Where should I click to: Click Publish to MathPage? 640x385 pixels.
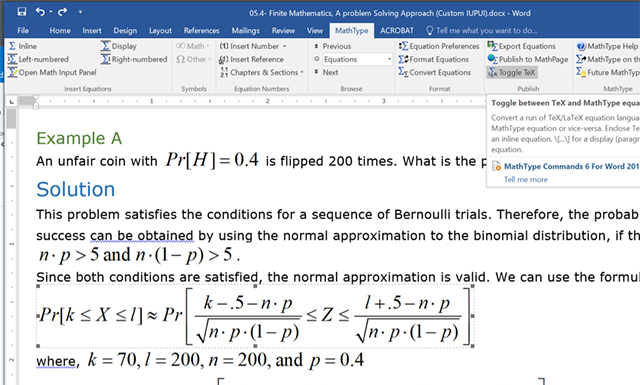tap(528, 59)
